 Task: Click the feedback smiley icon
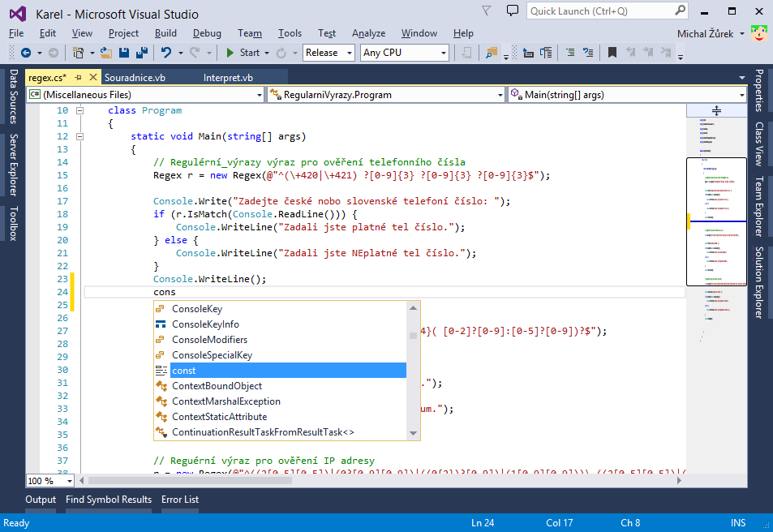pos(759,34)
